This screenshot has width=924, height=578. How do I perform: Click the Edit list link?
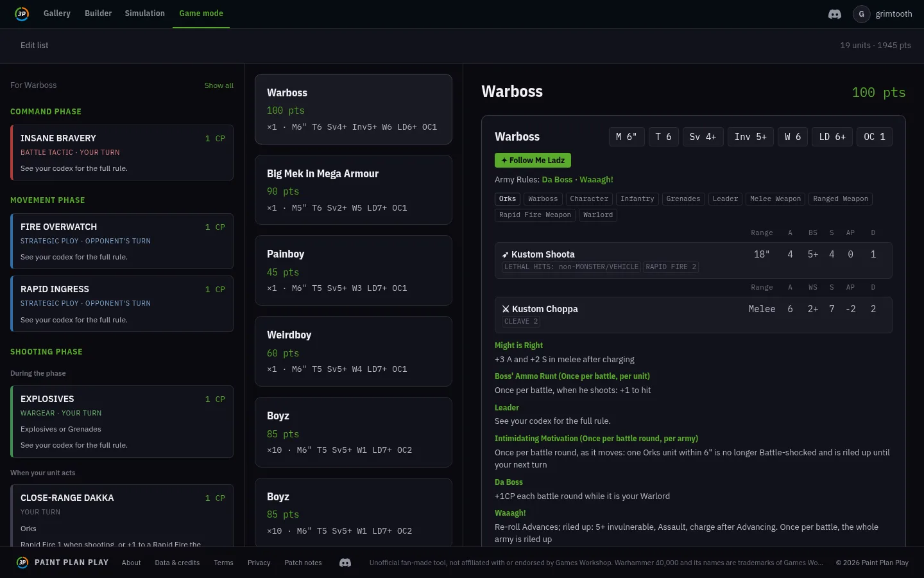point(34,46)
